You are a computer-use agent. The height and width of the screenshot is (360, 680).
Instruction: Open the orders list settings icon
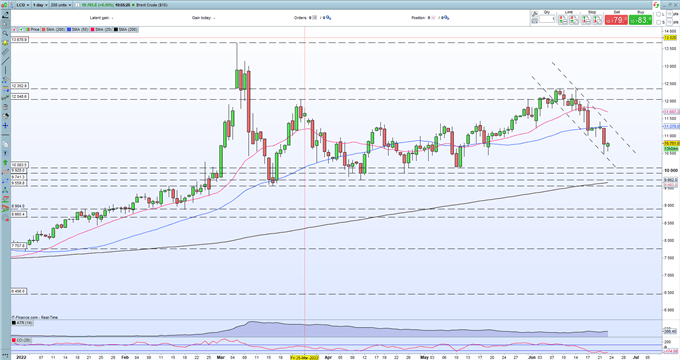329,18
